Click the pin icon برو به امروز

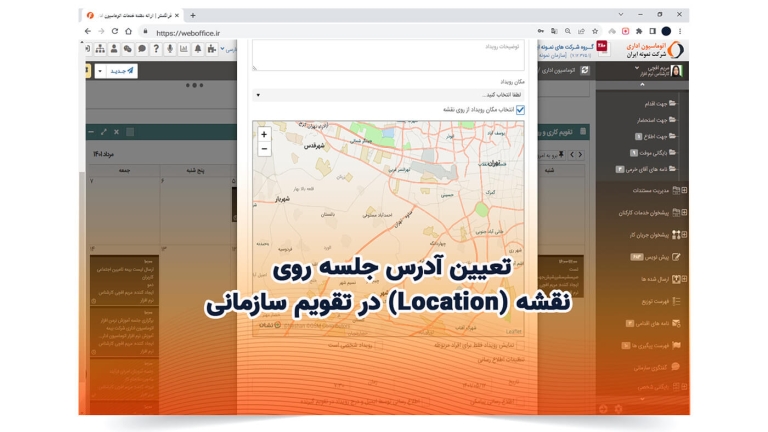tap(561, 154)
